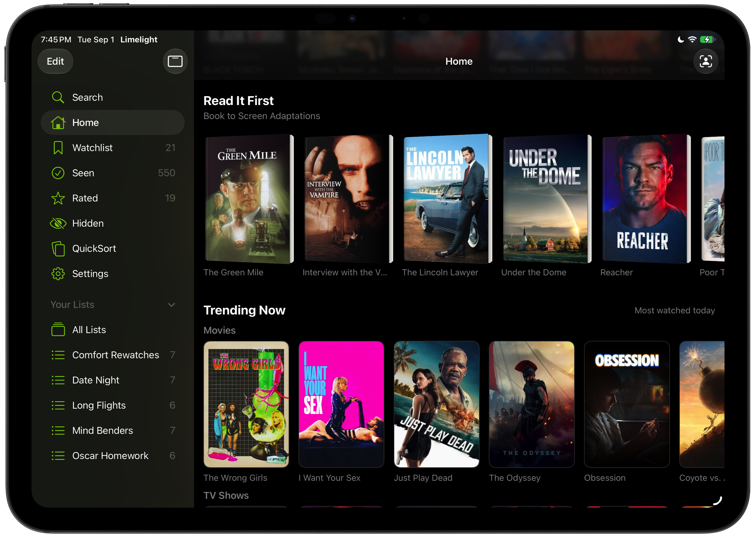Open the Mind Benders list
The image size is (756, 538).
pos(113,430)
